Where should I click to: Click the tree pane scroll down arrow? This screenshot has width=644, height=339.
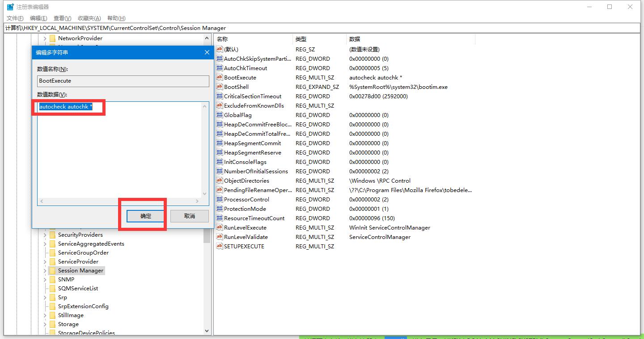207,331
